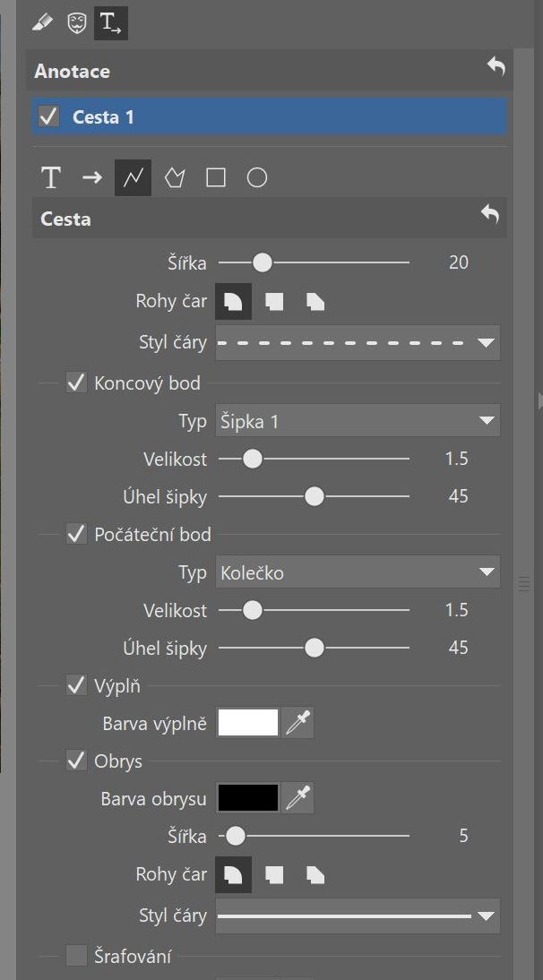543x980 pixels.
Task: Open the Šipka 1 type dropdown
Action: pyautogui.click(x=358, y=421)
